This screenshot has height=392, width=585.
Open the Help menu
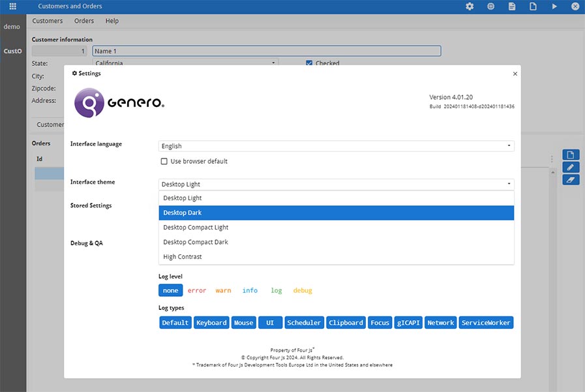point(112,21)
